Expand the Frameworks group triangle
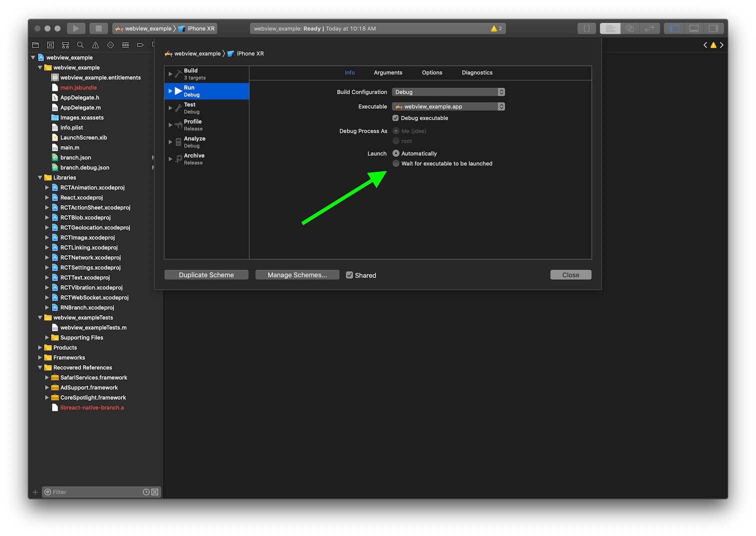This screenshot has height=536, width=756. click(40, 357)
